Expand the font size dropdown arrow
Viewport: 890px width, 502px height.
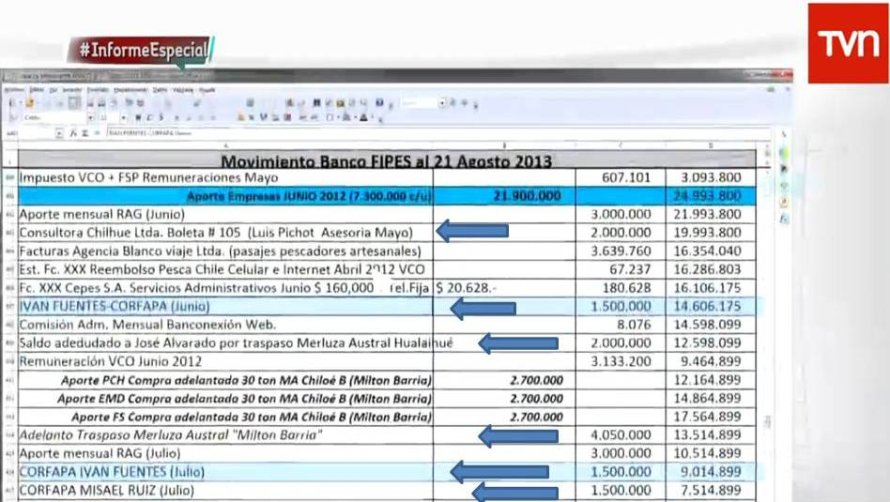pos(123,118)
